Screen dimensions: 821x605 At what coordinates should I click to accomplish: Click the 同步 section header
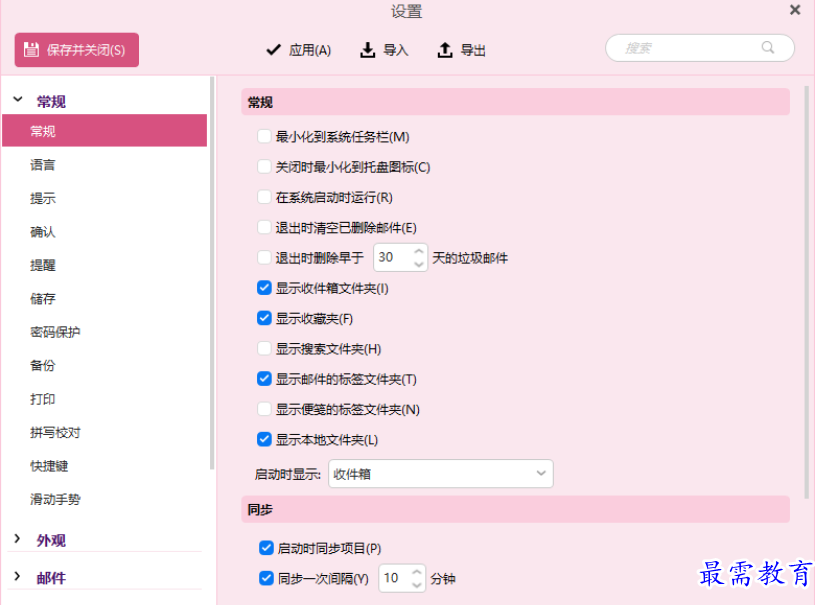pos(515,509)
